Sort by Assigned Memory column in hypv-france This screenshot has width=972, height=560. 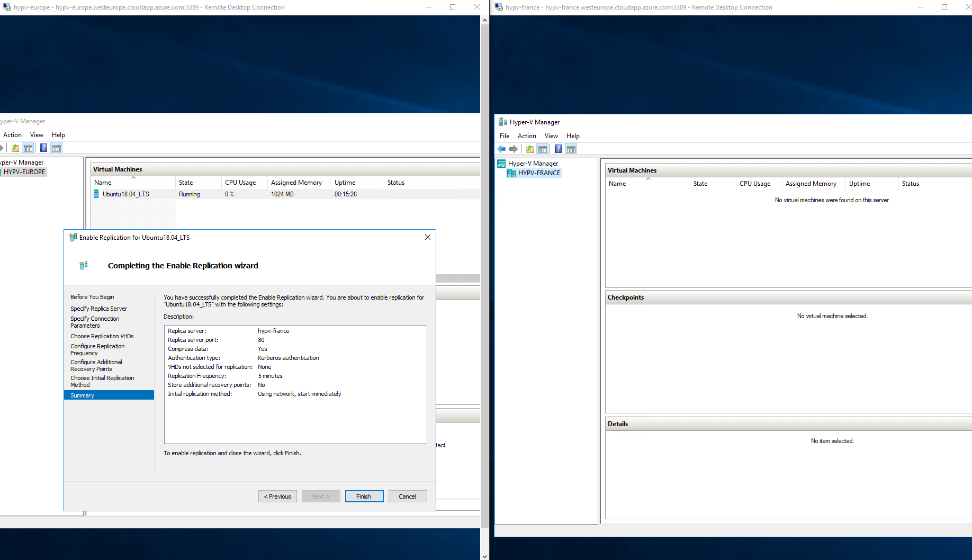tap(814, 184)
